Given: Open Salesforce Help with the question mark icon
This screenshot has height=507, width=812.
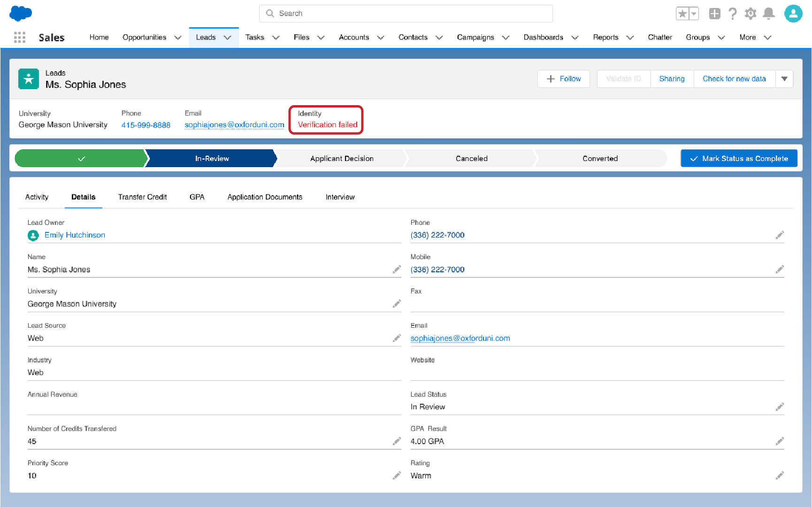Looking at the screenshot, I should point(732,14).
